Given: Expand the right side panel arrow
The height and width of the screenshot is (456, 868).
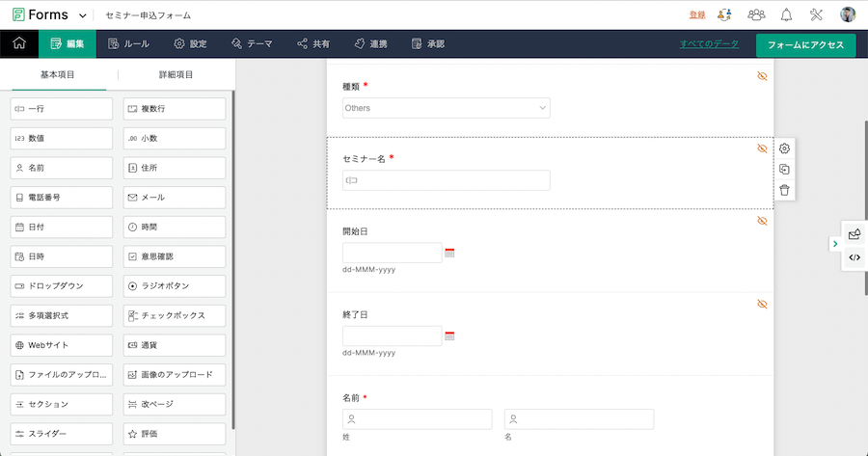Looking at the screenshot, I should (x=835, y=245).
